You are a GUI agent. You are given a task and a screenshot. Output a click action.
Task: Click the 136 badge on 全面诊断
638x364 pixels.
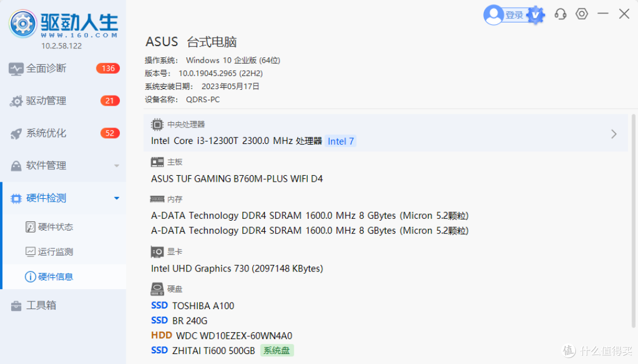[108, 68]
